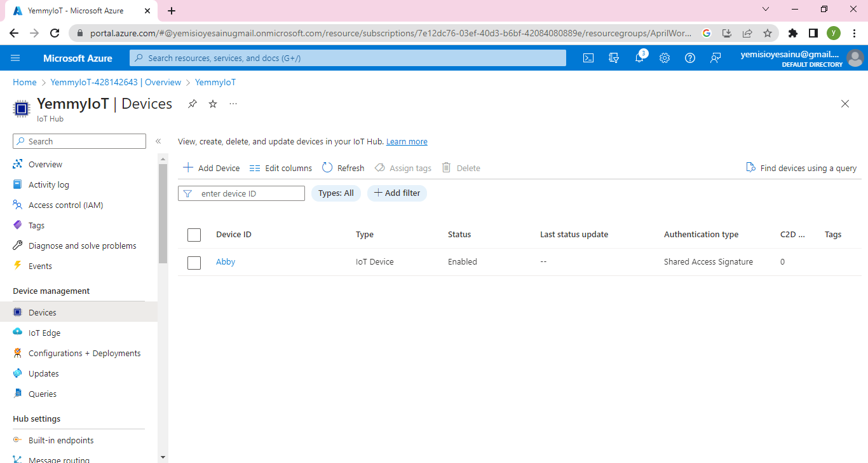Screen dimensions: 868x463
Task: Go back in the browser
Action: [14, 33]
